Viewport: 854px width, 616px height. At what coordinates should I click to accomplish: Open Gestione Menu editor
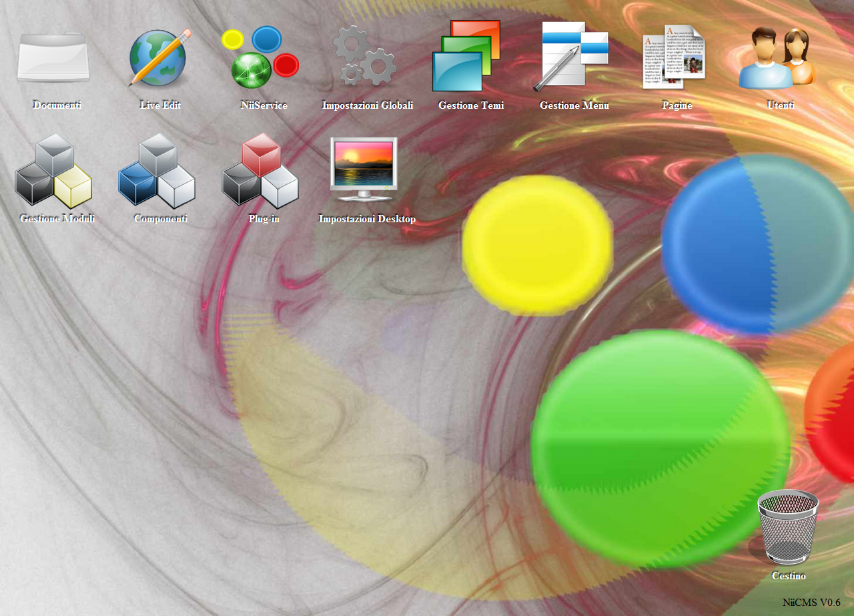[572, 57]
